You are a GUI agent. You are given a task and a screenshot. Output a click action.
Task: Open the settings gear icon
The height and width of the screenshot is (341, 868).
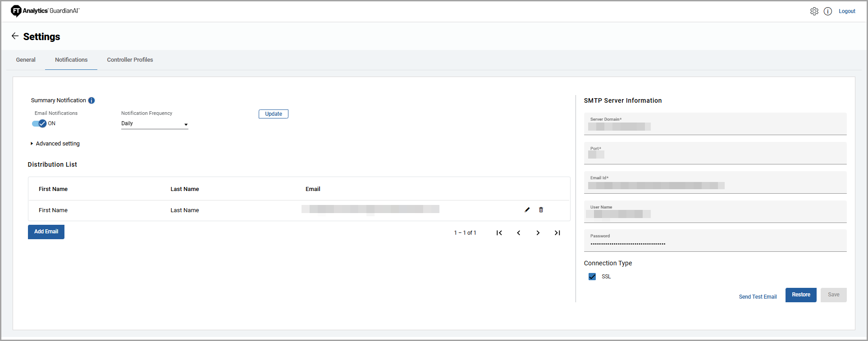coord(814,11)
